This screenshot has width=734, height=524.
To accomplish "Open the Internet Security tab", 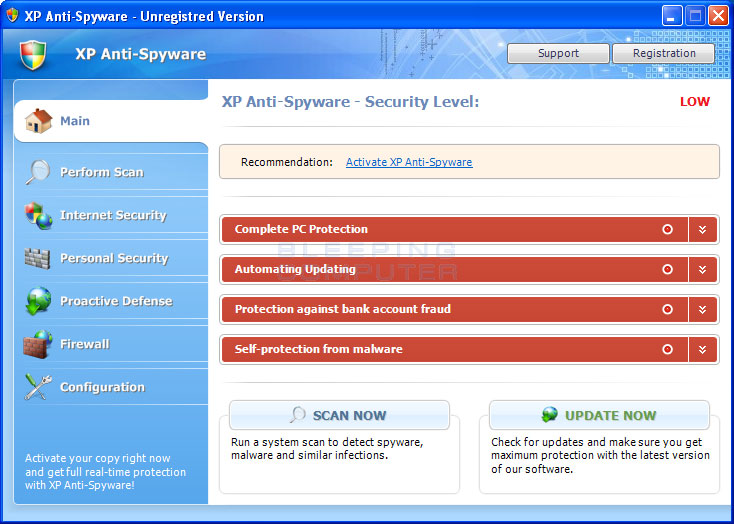I will point(111,215).
